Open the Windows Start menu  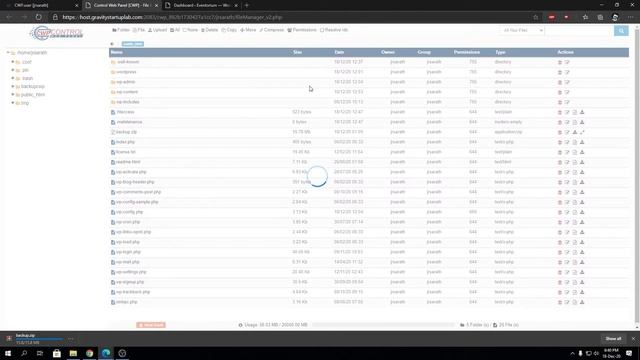point(8,353)
